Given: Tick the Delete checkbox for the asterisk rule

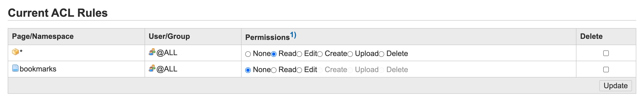Looking at the screenshot, I should pyautogui.click(x=606, y=53).
